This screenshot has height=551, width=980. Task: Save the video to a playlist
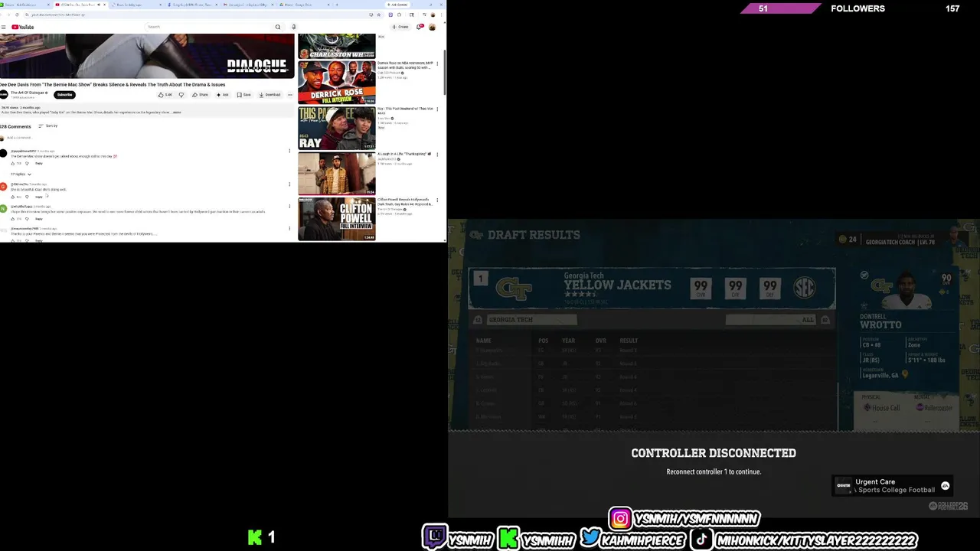tap(243, 95)
